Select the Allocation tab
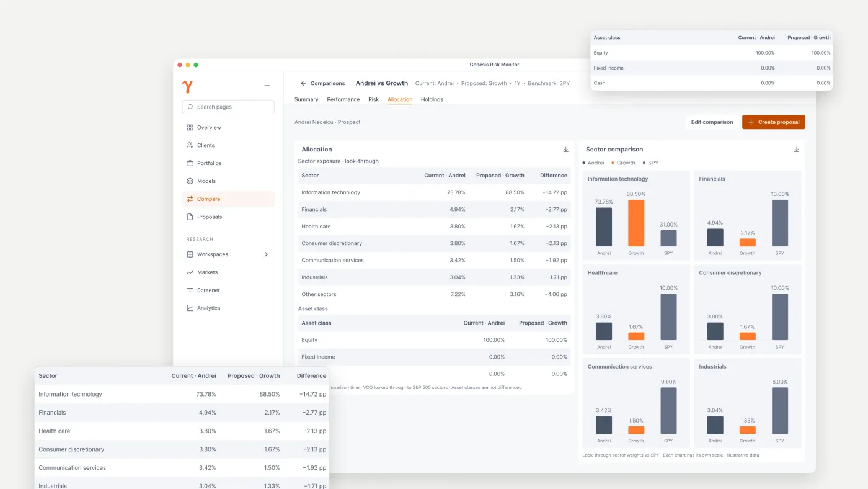Image resolution: width=868 pixels, height=489 pixels. [x=400, y=99]
